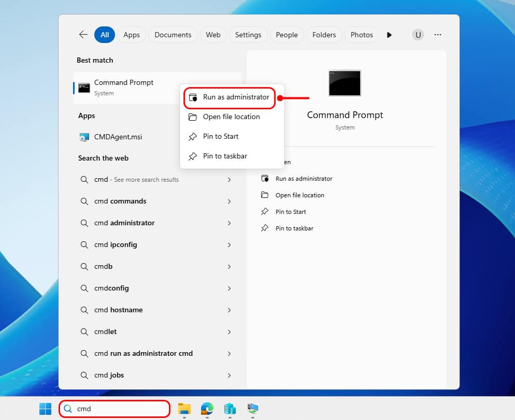Switch to the Photos filter tab
The height and width of the screenshot is (420, 515).
coord(362,35)
